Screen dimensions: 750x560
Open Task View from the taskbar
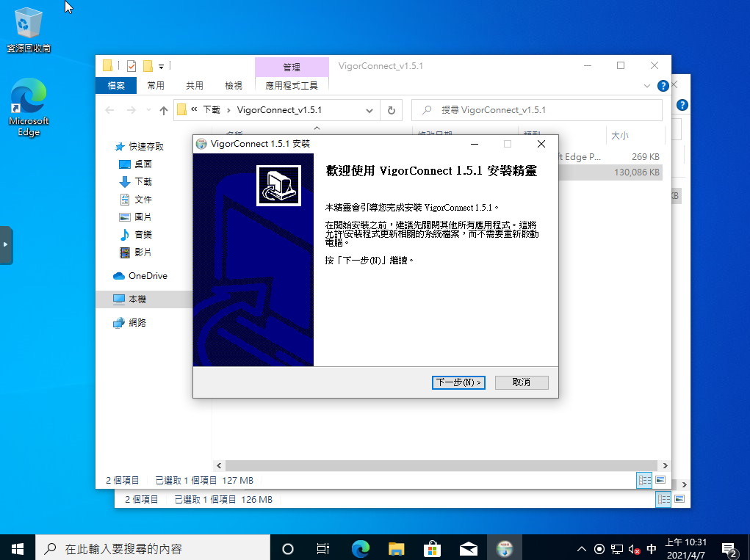[322, 548]
